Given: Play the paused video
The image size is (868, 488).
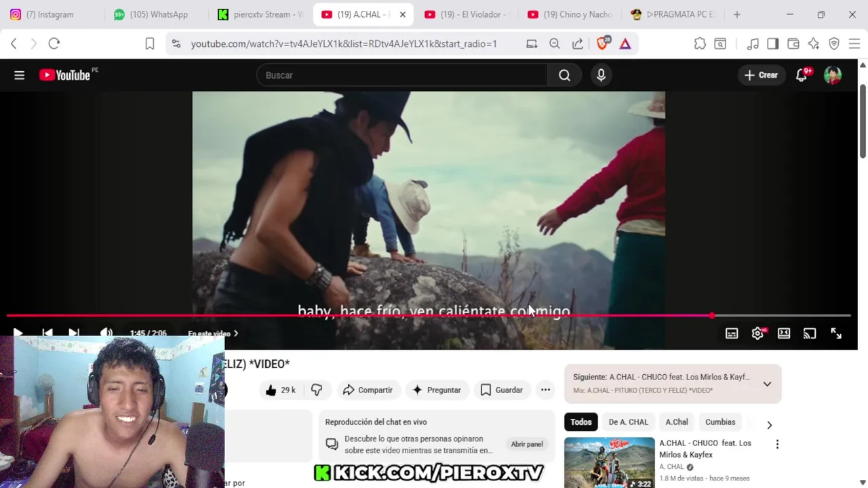Looking at the screenshot, I should tap(18, 333).
